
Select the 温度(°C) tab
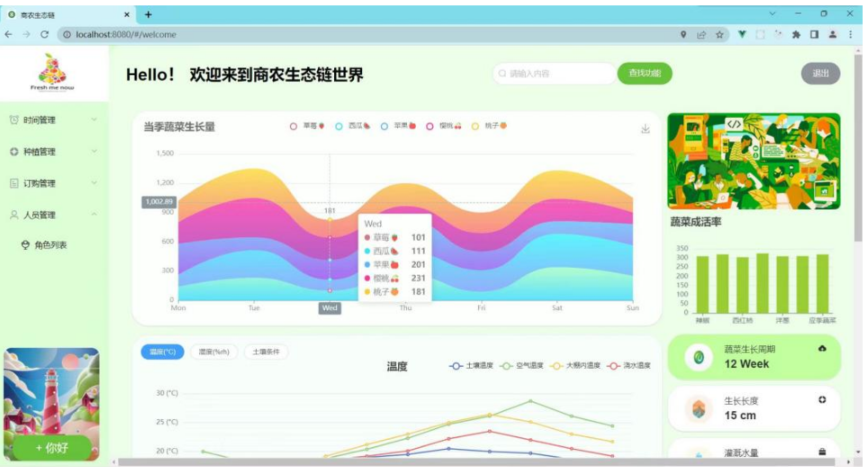tap(162, 351)
